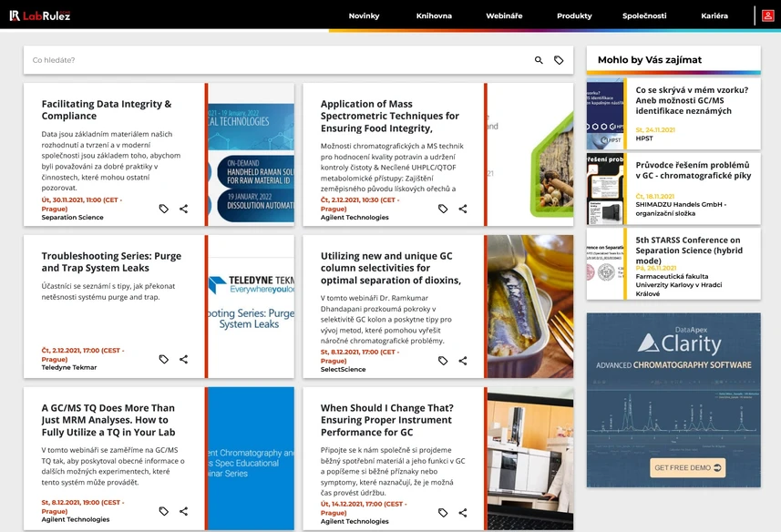Click thumbnail of 'Průvodce řešením problémů' item

pos(605,189)
